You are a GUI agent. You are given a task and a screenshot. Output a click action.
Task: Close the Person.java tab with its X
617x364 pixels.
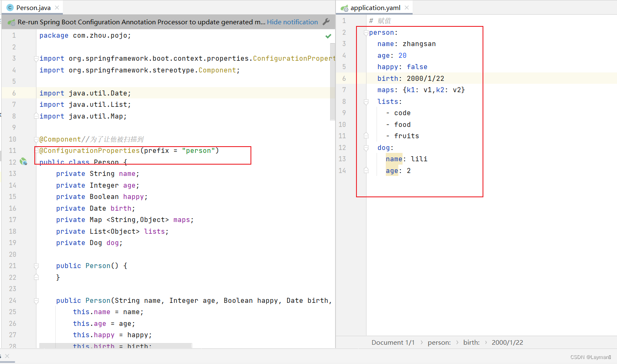[57, 7]
